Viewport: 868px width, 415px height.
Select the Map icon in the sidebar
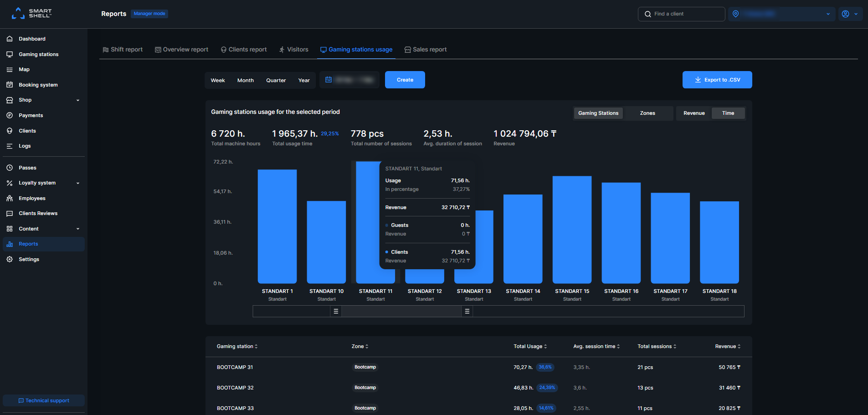pos(10,69)
